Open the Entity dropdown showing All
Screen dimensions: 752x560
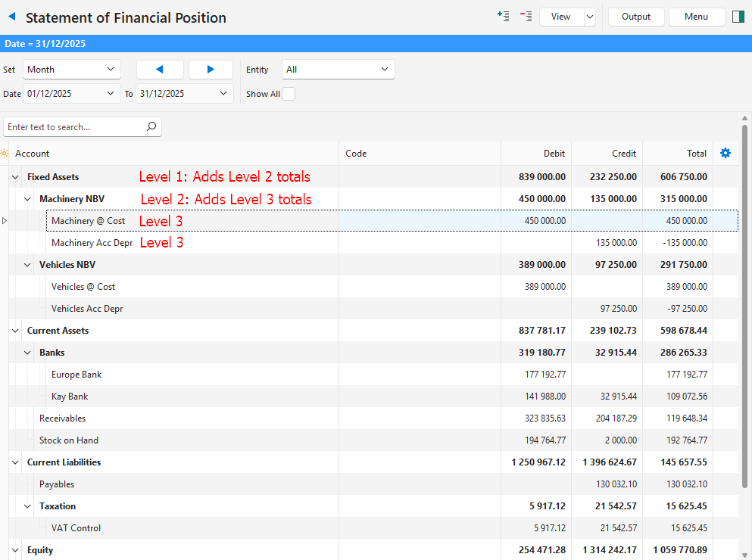[338, 70]
